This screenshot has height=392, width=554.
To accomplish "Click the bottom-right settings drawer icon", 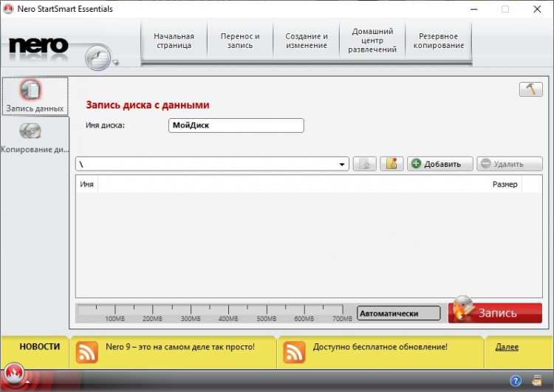I will [x=537, y=380].
